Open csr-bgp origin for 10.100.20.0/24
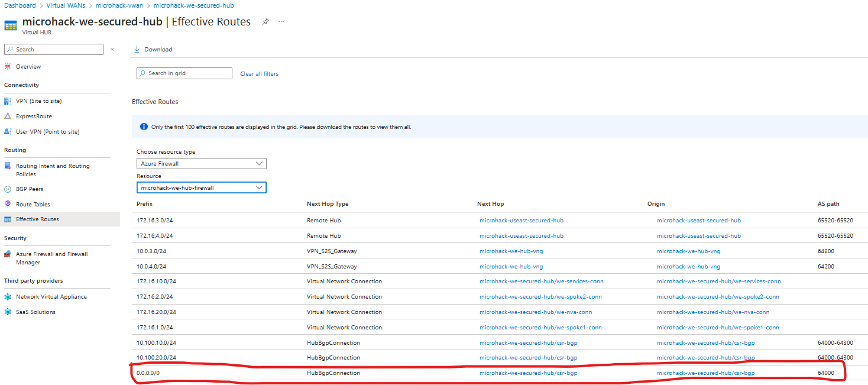Viewport: 868px width, 385px height. tap(705, 358)
